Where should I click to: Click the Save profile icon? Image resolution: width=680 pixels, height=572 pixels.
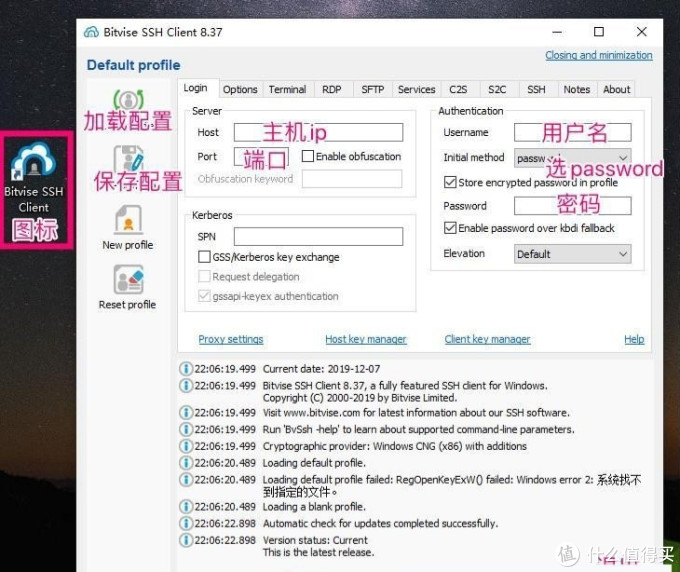tap(128, 158)
